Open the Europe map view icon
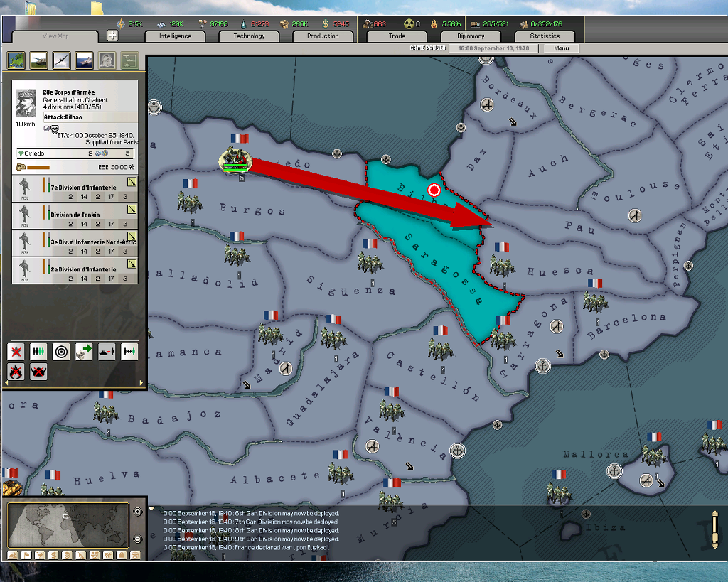 [16, 60]
